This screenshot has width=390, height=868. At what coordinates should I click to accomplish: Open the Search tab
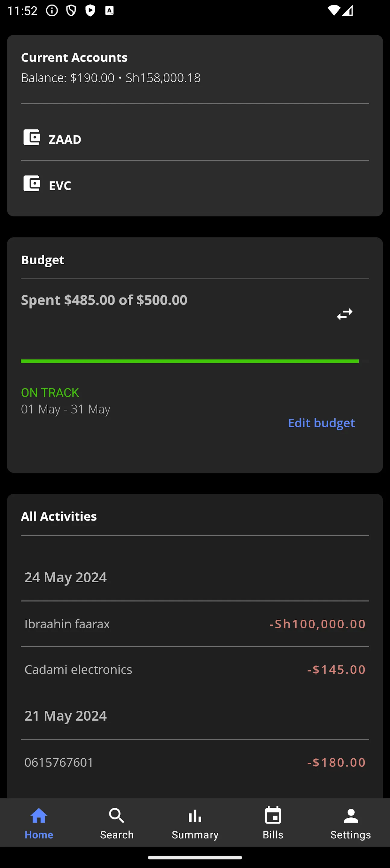(x=117, y=823)
